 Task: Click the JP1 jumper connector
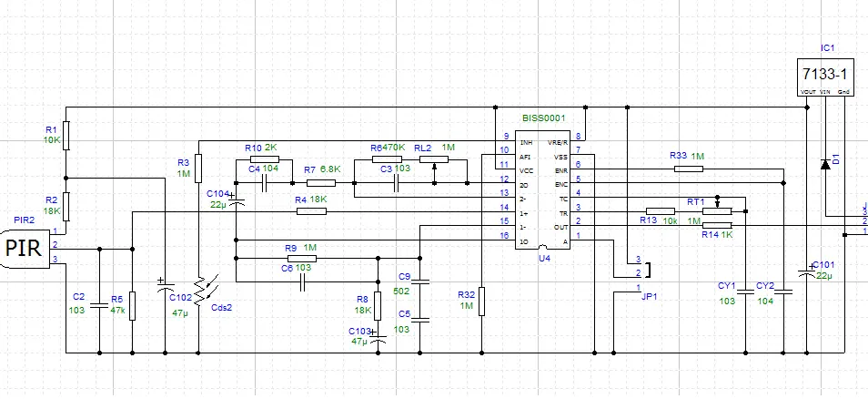(x=648, y=272)
